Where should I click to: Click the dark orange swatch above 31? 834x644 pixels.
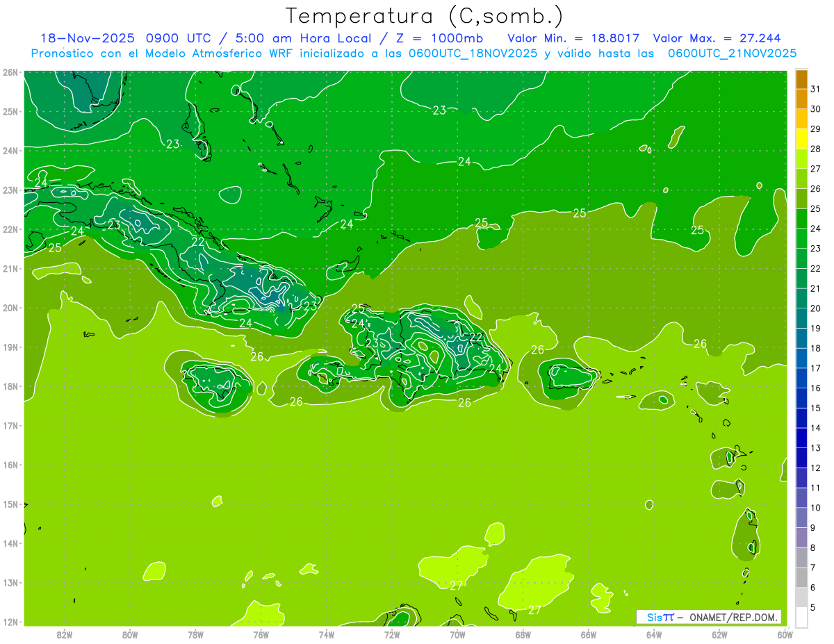point(801,79)
